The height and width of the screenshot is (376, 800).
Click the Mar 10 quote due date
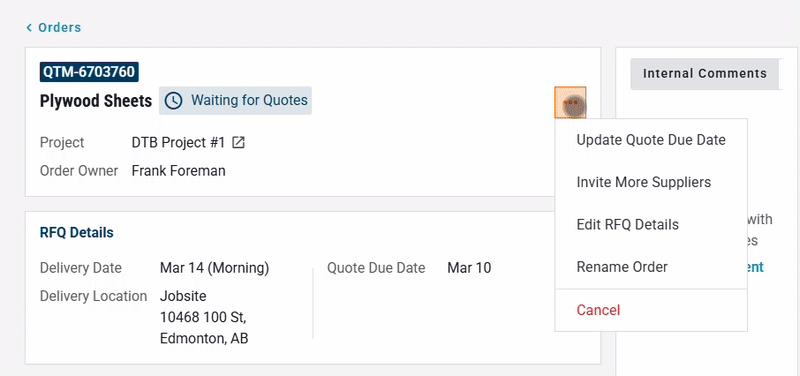[x=469, y=268]
